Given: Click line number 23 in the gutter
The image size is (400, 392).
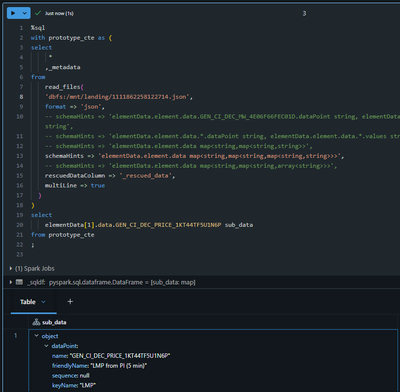Looking at the screenshot, I should coord(20,255).
